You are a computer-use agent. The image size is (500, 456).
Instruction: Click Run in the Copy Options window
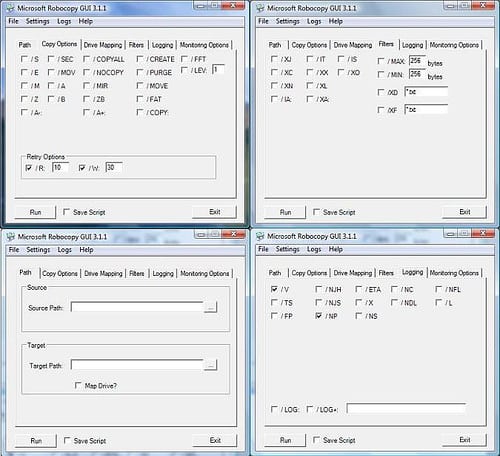[x=35, y=212]
